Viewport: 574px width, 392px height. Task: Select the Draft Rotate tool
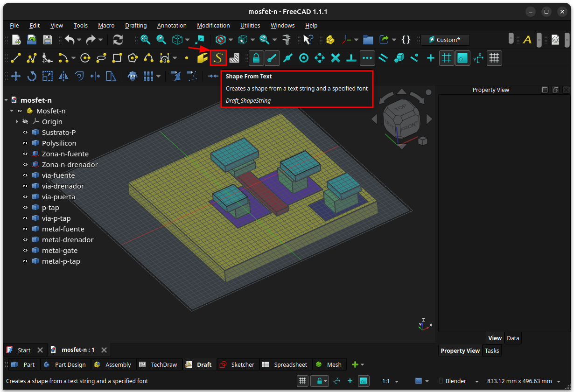click(x=32, y=76)
